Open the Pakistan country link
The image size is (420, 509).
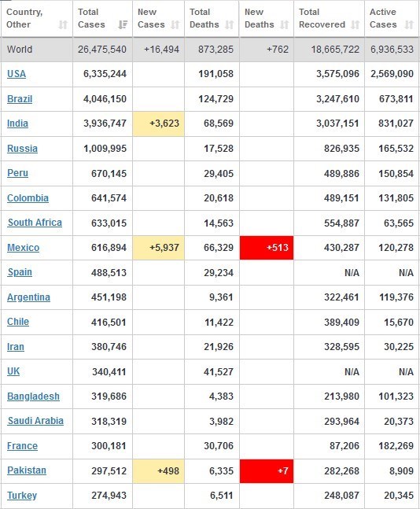tap(27, 470)
